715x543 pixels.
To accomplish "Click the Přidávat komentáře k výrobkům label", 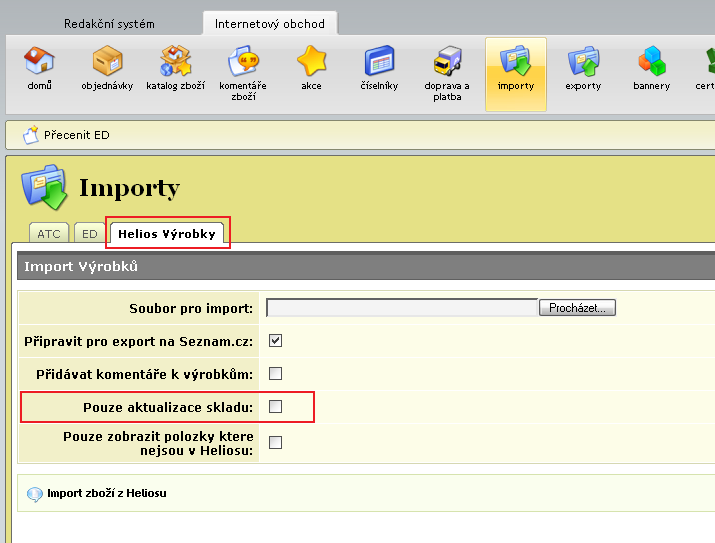I will [x=144, y=374].
